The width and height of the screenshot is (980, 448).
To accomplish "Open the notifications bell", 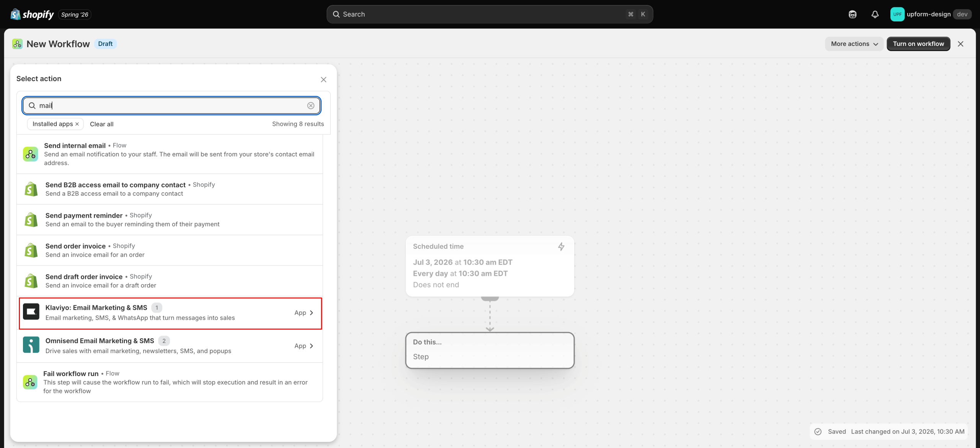I will point(875,15).
